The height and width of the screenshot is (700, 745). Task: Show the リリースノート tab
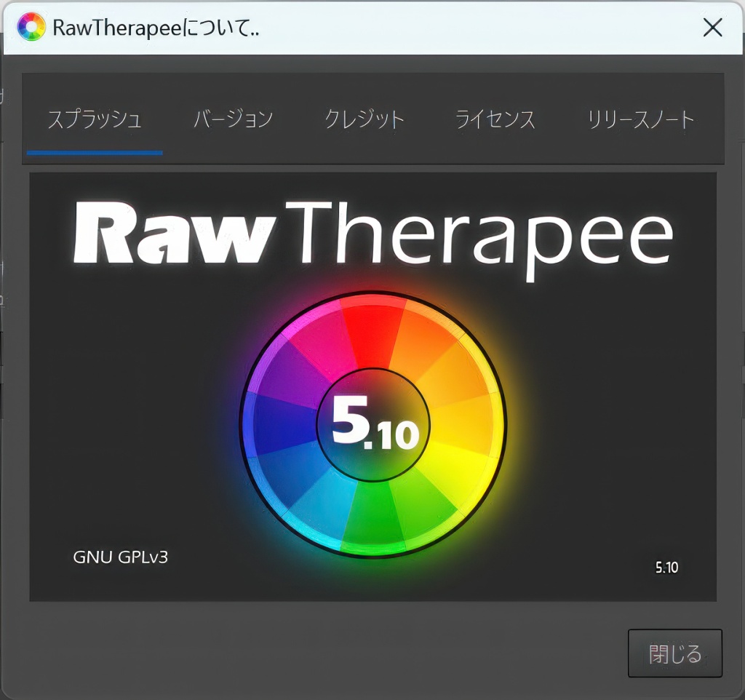coord(641,119)
